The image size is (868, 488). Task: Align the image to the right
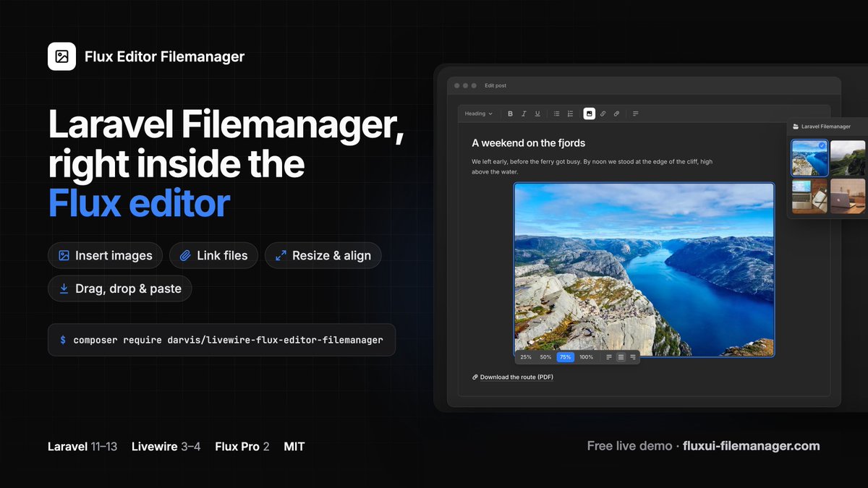pyautogui.click(x=633, y=357)
